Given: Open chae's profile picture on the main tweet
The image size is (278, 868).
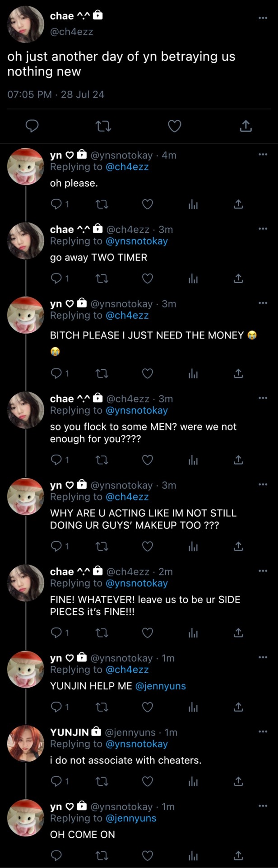Looking at the screenshot, I should 26,24.
